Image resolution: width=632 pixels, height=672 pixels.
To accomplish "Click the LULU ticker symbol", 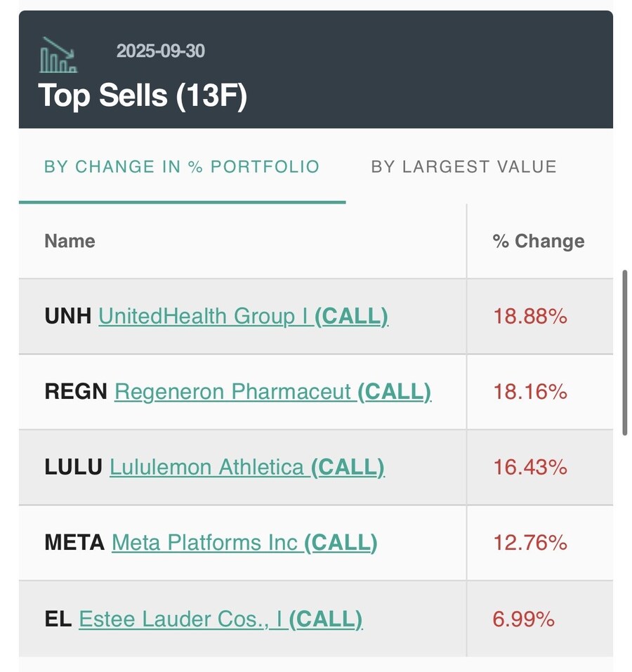I will [74, 467].
